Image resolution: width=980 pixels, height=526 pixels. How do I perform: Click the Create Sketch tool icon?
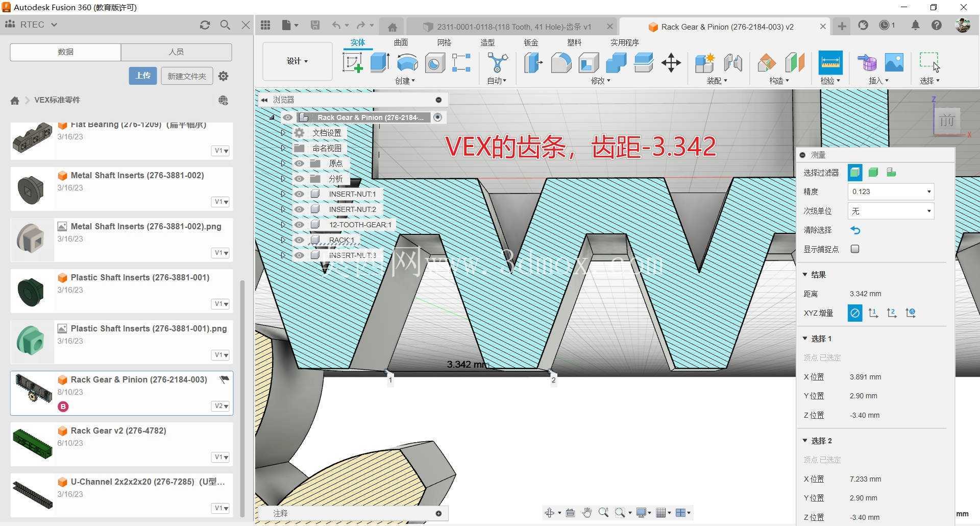click(352, 63)
